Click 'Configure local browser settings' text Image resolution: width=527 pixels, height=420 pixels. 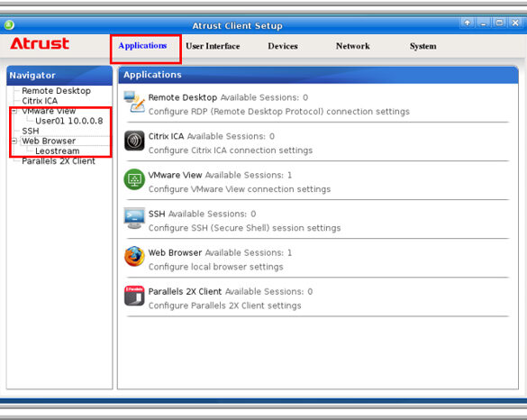pos(216,267)
